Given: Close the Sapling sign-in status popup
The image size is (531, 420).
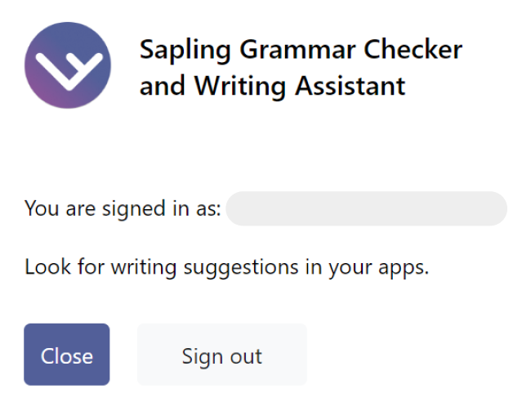Looking at the screenshot, I should 66,355.
